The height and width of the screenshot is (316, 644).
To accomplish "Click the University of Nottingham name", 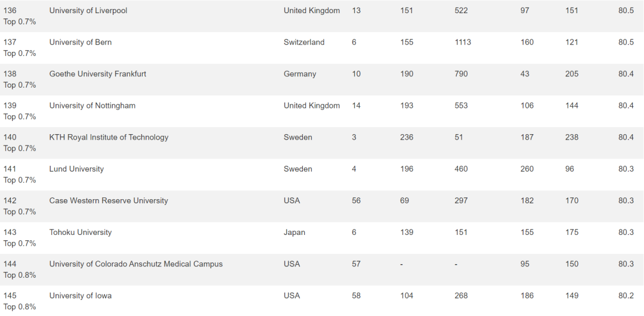I will point(92,106).
